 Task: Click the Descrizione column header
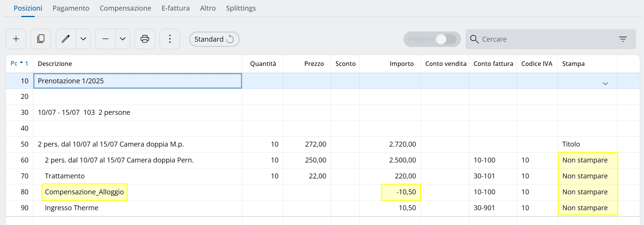55,64
